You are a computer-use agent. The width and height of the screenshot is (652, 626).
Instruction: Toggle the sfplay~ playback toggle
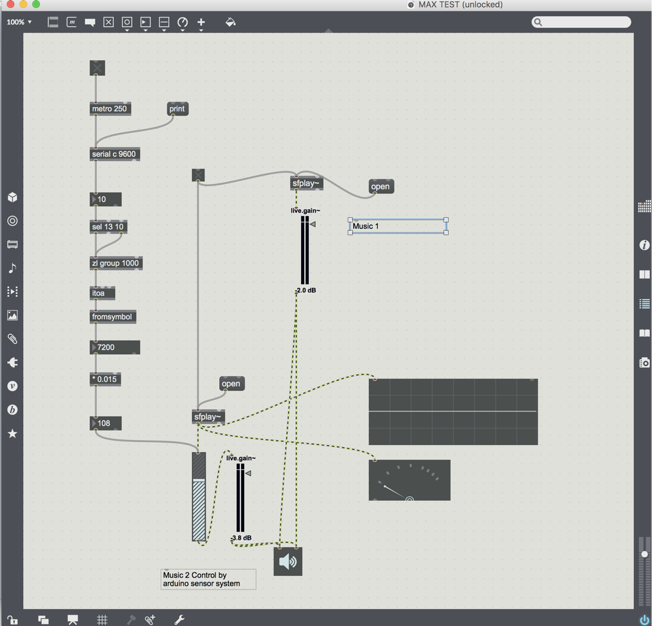click(x=198, y=175)
